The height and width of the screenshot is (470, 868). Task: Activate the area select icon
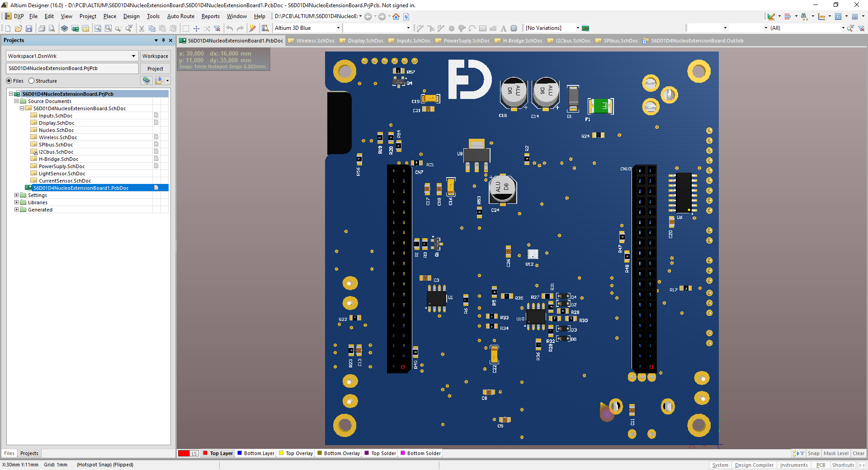click(x=185, y=28)
